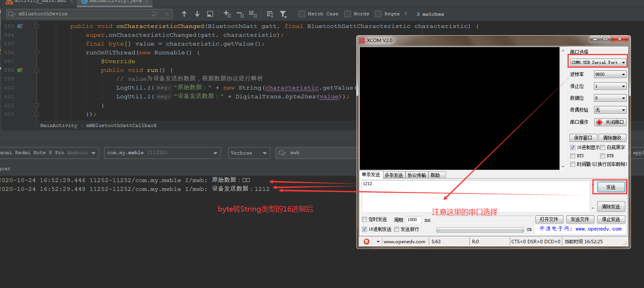Viewport: 644px width, 288px height.
Task: Enable RTS checkbox in XCOM
Action: click(573, 156)
